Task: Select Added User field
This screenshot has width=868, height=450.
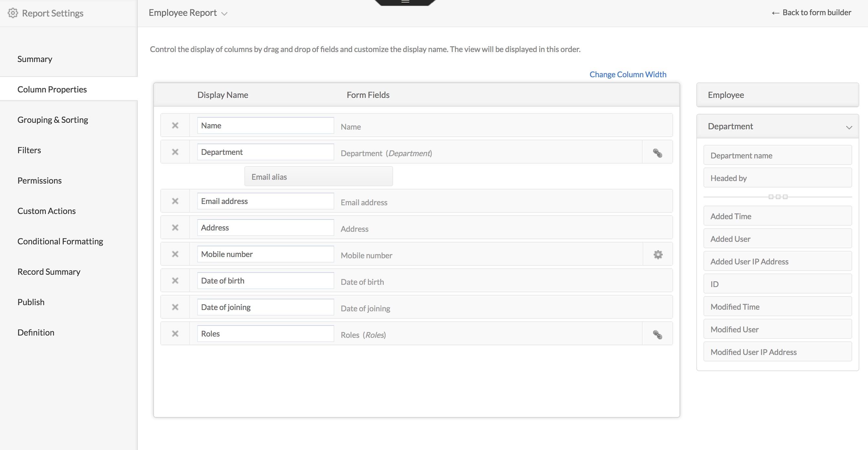Action: (x=777, y=239)
